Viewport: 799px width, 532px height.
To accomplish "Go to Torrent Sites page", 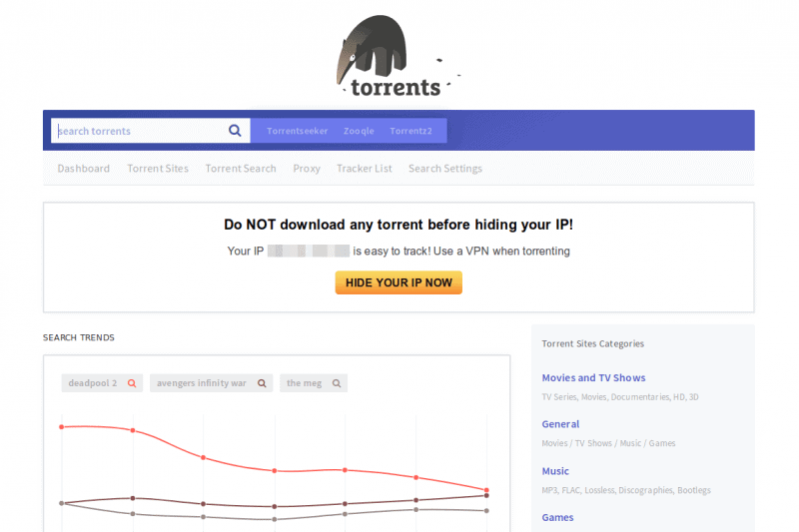I will tap(158, 169).
